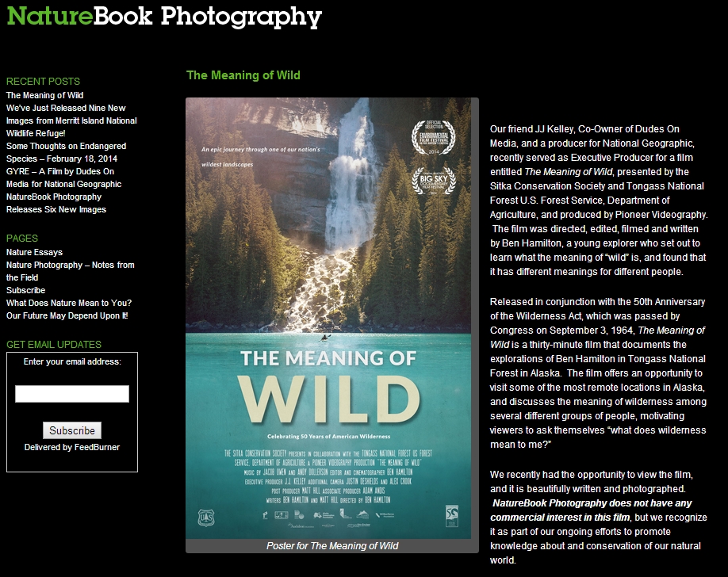The width and height of the screenshot is (728, 577).
Task: Click the Big Sky festival laurel badge
Action: click(x=434, y=180)
